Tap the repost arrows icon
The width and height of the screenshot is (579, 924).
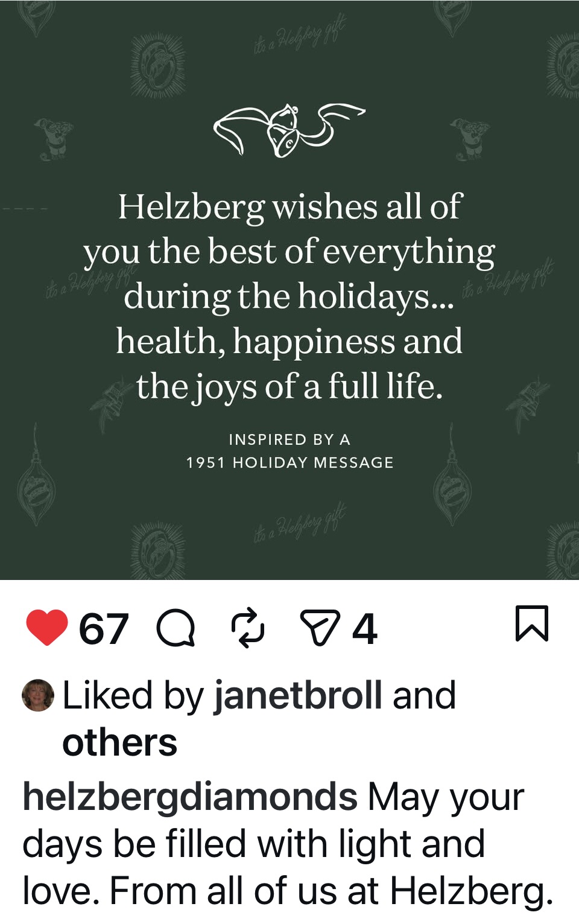click(248, 628)
